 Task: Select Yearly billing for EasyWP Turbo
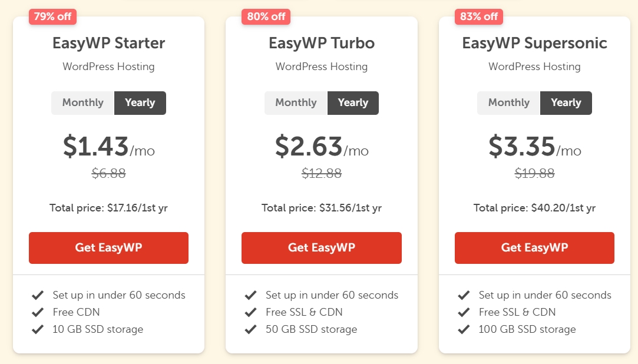click(x=353, y=102)
